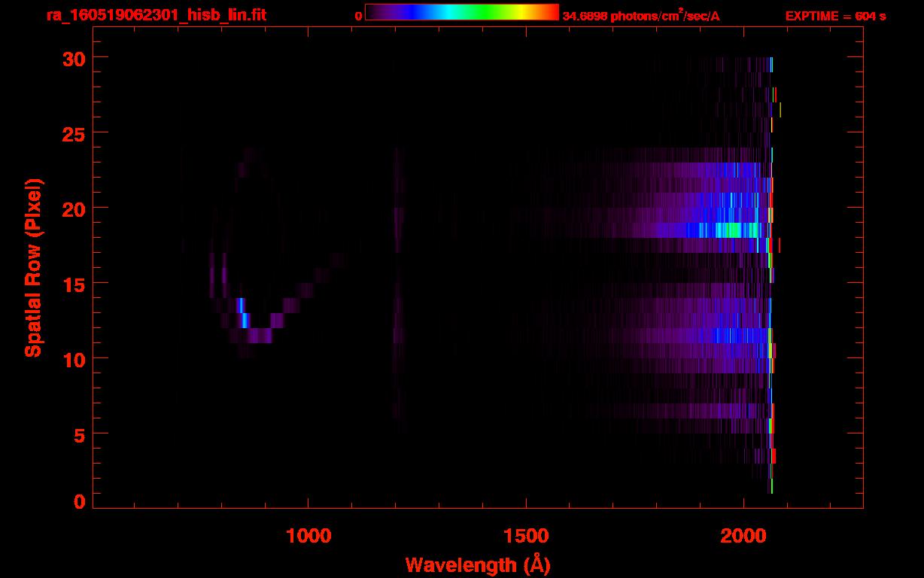Click the EXPTIME = 604 s text
The height and width of the screenshot is (578, 924).
835,16
